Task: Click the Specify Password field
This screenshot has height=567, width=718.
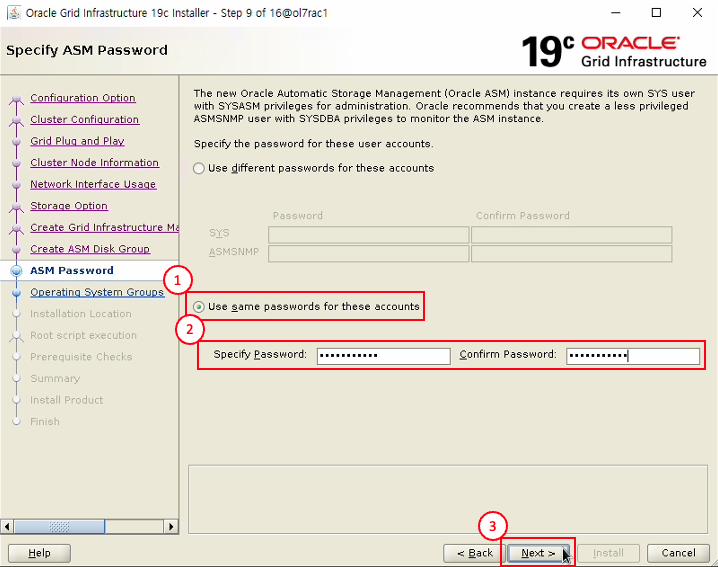Action: (383, 356)
